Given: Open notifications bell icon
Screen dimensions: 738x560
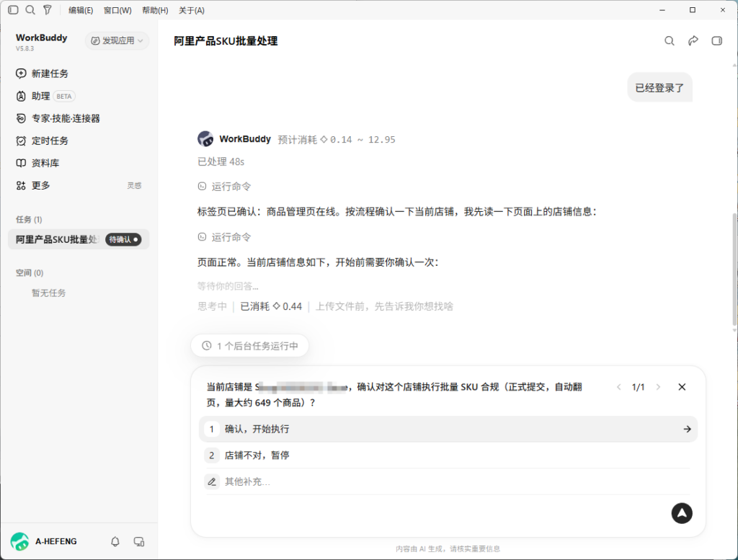Looking at the screenshot, I should coord(115,542).
